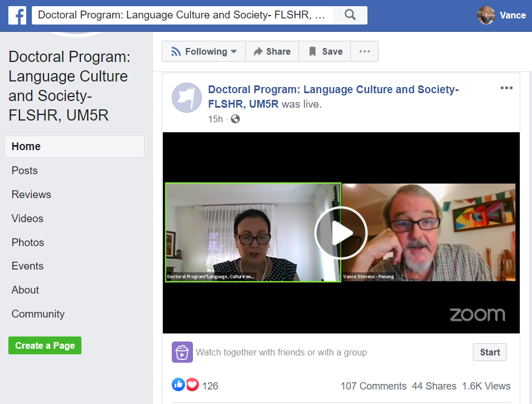Screen dimensions: 532x404
Task: Click the Save bookmark icon
Action: [x=312, y=51]
